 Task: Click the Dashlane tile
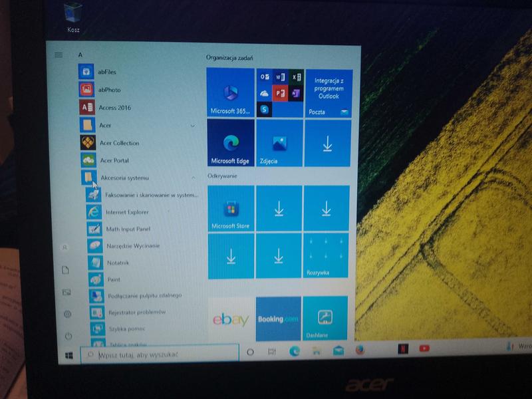pos(325,319)
